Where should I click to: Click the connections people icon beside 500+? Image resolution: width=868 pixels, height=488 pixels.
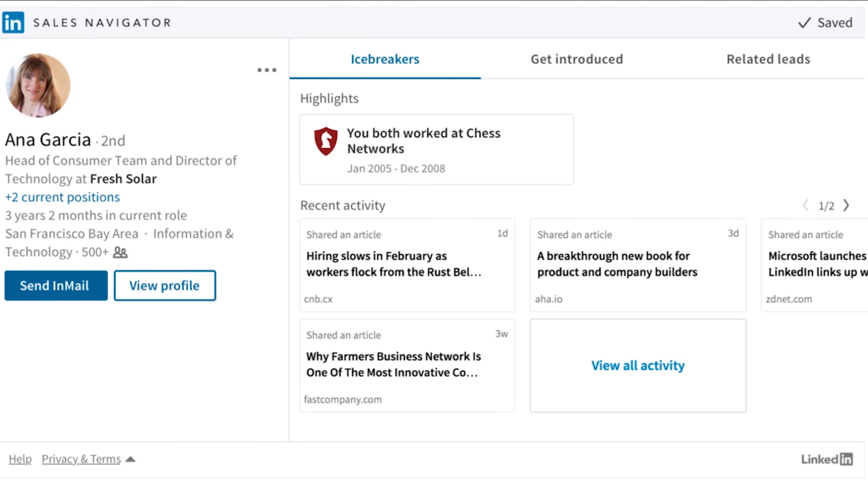(120, 252)
